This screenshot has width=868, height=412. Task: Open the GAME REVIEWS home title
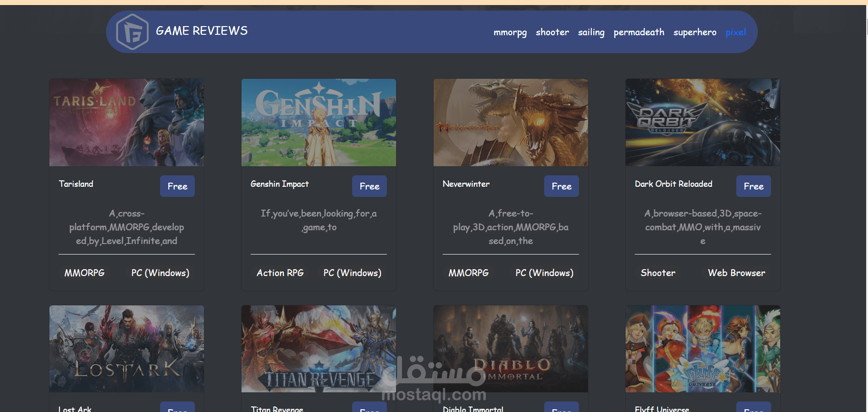click(x=202, y=31)
